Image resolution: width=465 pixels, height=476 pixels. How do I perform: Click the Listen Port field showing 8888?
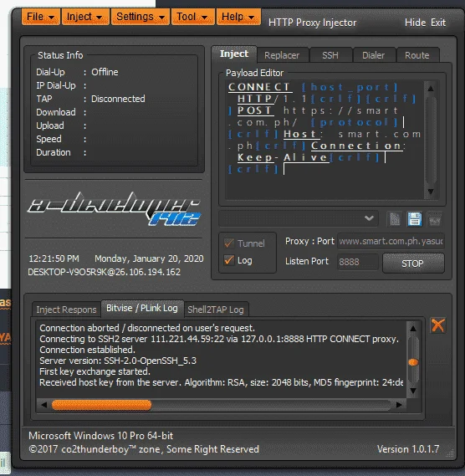[358, 262]
